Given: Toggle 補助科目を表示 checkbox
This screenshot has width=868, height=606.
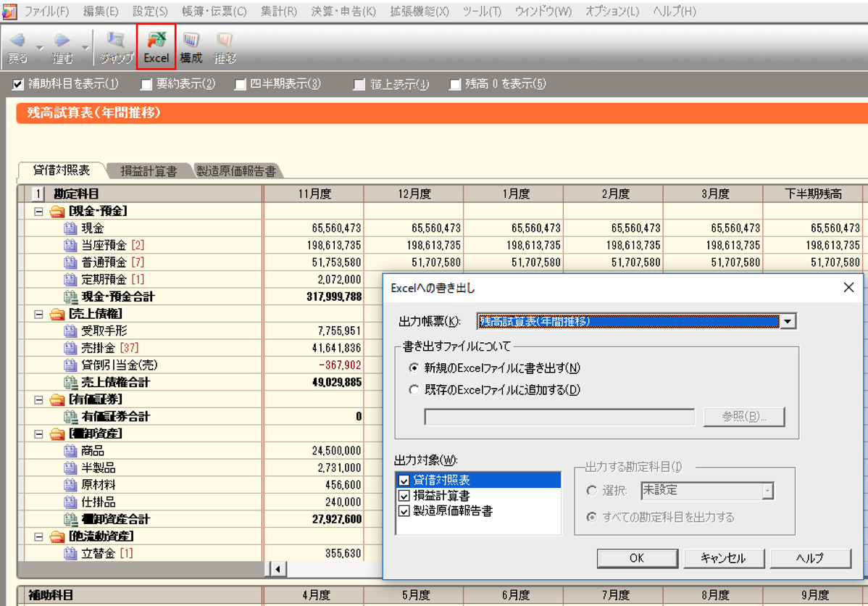Looking at the screenshot, I should point(18,84).
